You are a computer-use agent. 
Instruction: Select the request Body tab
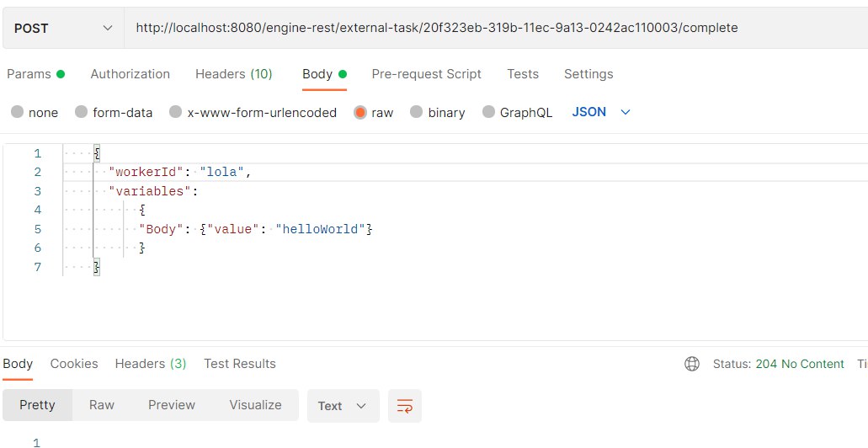(324, 74)
